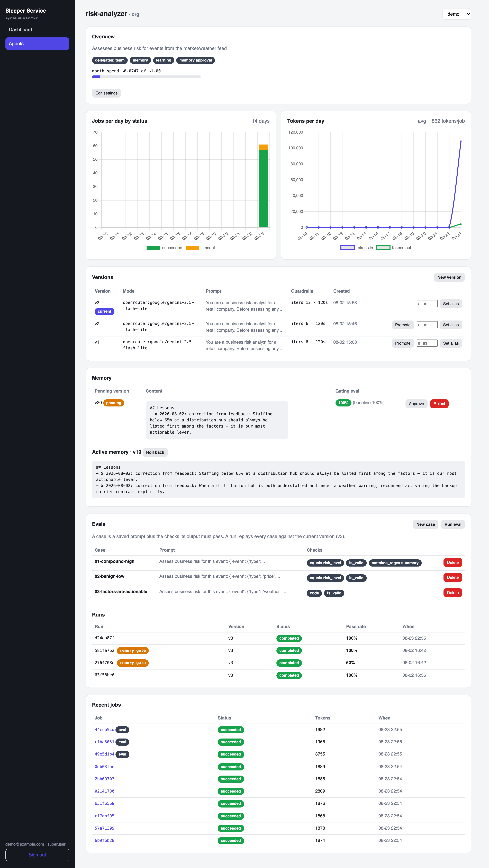The image size is (489, 868).
Task: Open job 2bb69703
Action: point(104,779)
